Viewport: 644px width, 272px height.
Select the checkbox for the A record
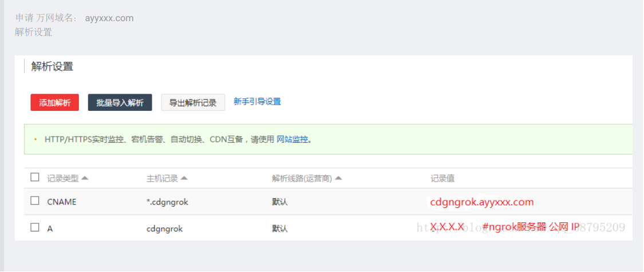[x=35, y=227]
